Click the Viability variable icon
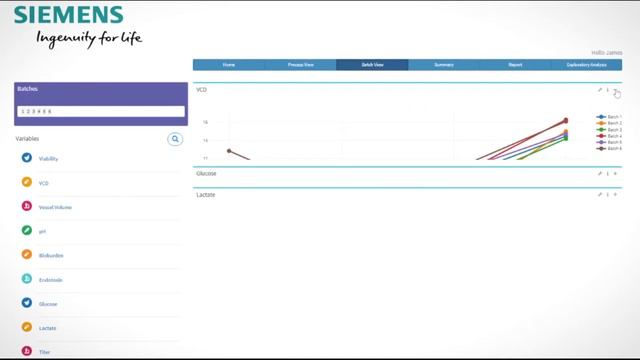Image resolution: width=640 pixels, height=360 pixels. [27, 158]
